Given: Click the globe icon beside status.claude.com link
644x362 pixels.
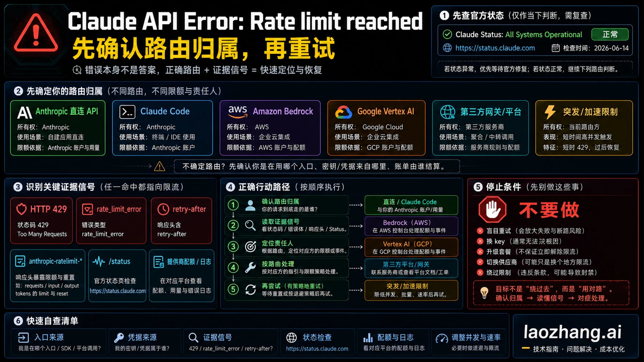Looking at the screenshot, I should click(447, 48).
